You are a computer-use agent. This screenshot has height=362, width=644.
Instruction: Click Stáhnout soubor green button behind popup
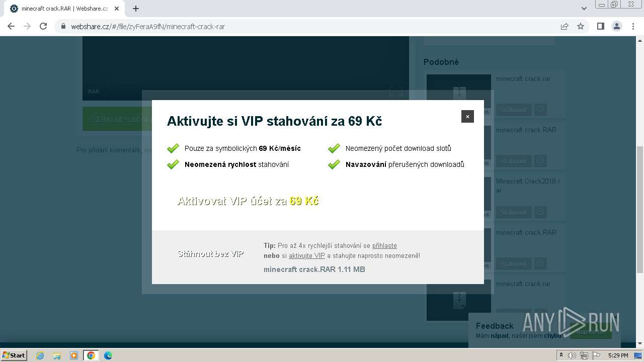tap(117, 119)
